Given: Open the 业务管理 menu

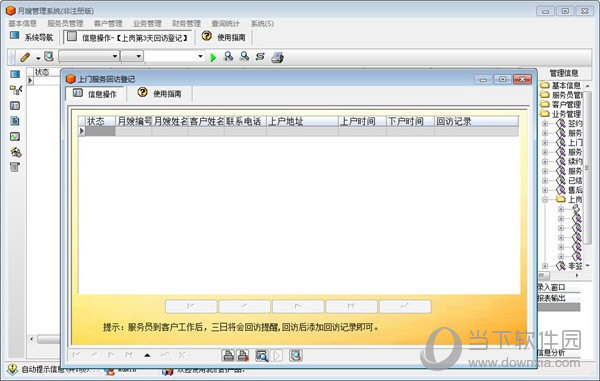Looking at the screenshot, I should click(147, 23).
